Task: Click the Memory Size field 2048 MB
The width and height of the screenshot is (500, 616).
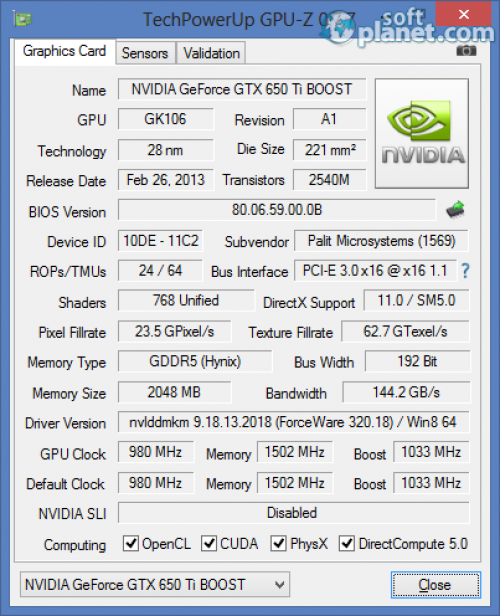Action: tap(174, 392)
